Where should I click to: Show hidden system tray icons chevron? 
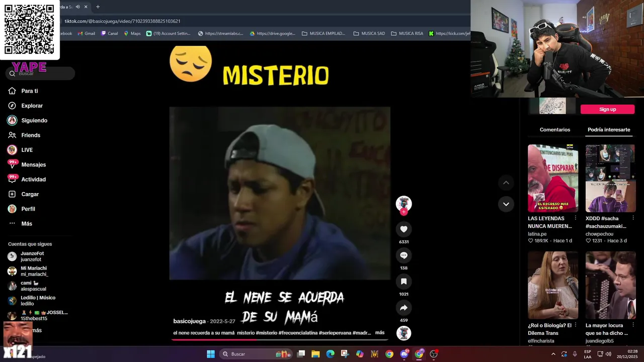553,354
